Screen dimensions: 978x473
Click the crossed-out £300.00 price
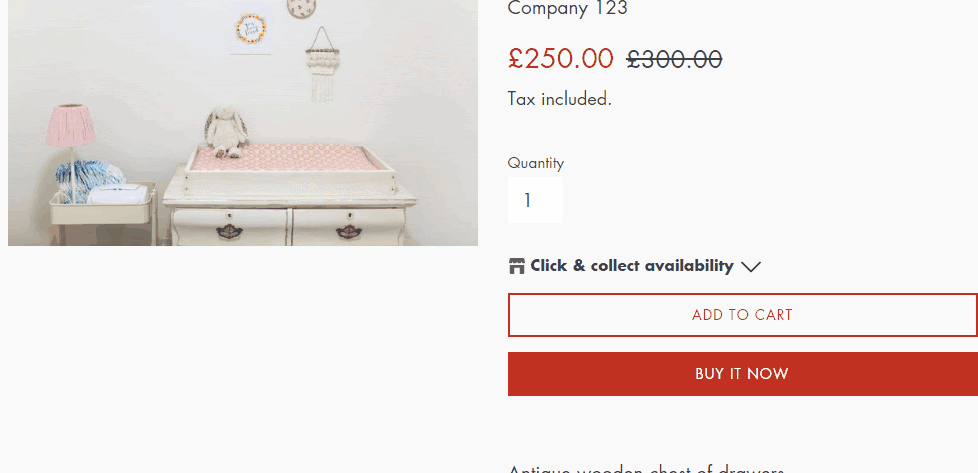tap(674, 60)
